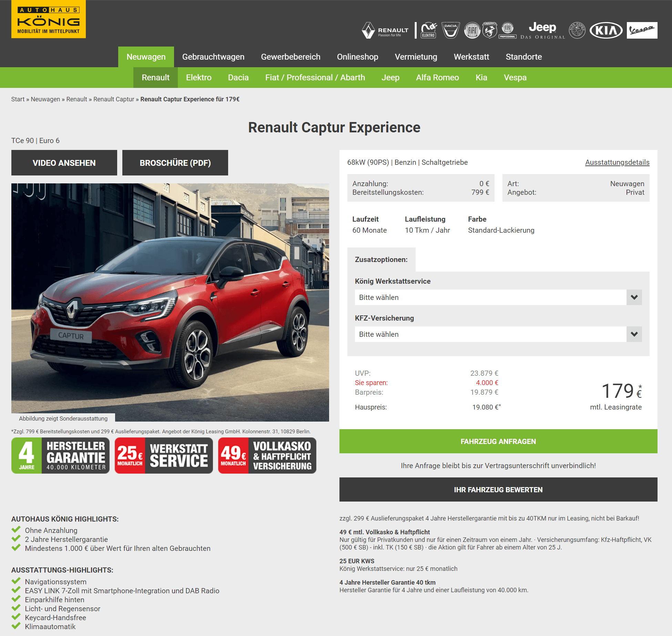Viewport: 672px width, 636px height.
Task: Open the Renault brand logo
Action: pyautogui.click(x=385, y=30)
